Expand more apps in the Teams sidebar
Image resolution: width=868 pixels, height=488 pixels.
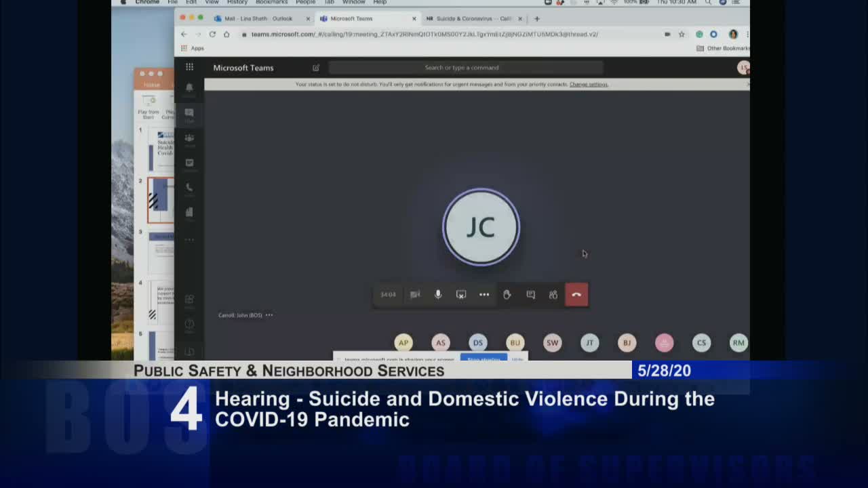[x=189, y=240]
